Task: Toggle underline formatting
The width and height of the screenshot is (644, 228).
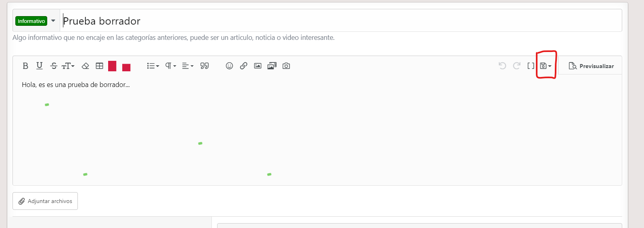Action: [x=39, y=66]
